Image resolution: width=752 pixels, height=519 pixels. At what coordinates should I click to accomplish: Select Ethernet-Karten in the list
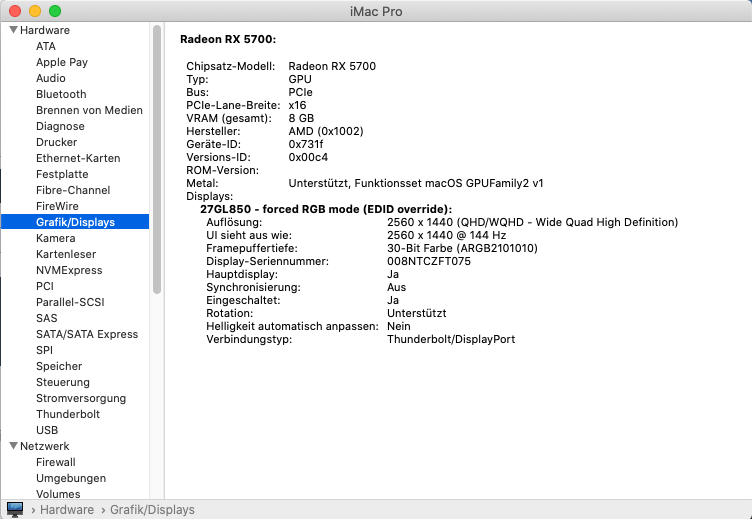(78, 158)
